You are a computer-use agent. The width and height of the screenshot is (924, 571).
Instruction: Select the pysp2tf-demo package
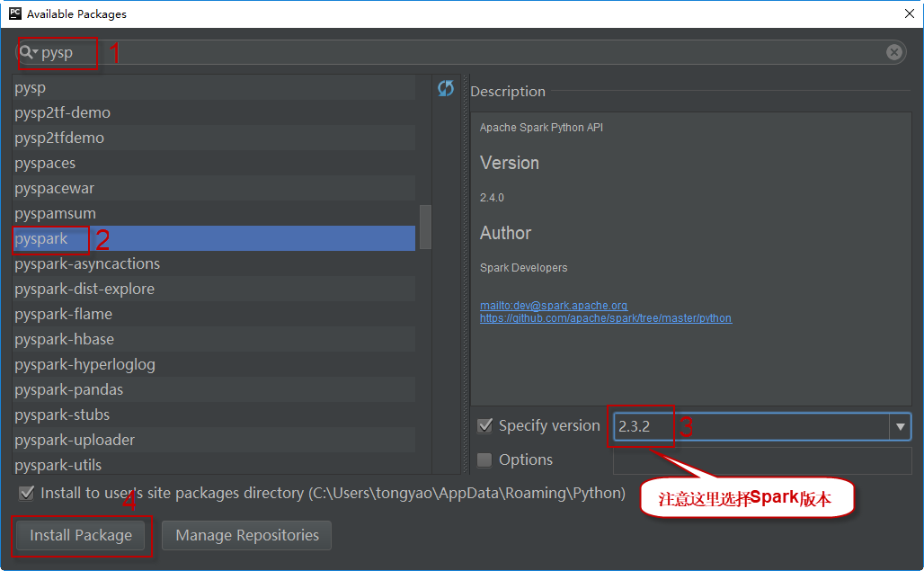click(63, 112)
